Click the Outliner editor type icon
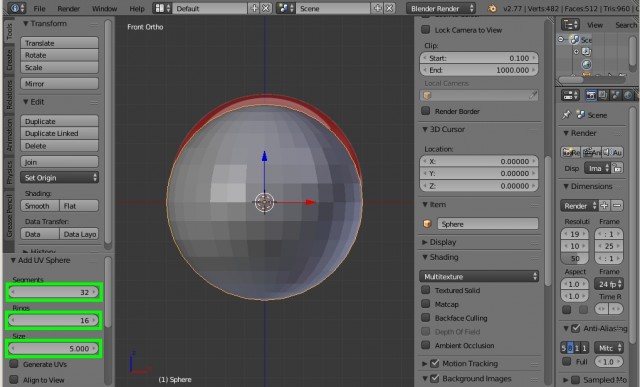Screen dimensions: 640x387 coord(570,25)
